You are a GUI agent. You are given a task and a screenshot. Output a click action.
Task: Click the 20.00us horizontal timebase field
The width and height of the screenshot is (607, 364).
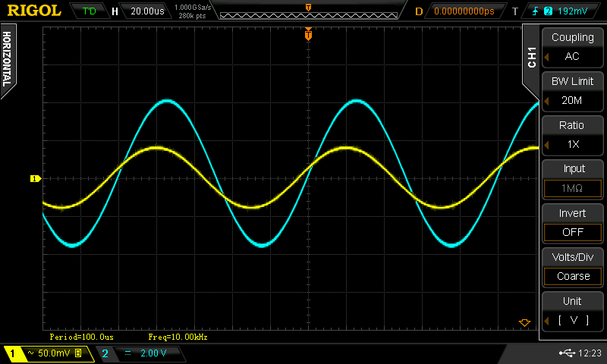[147, 11]
